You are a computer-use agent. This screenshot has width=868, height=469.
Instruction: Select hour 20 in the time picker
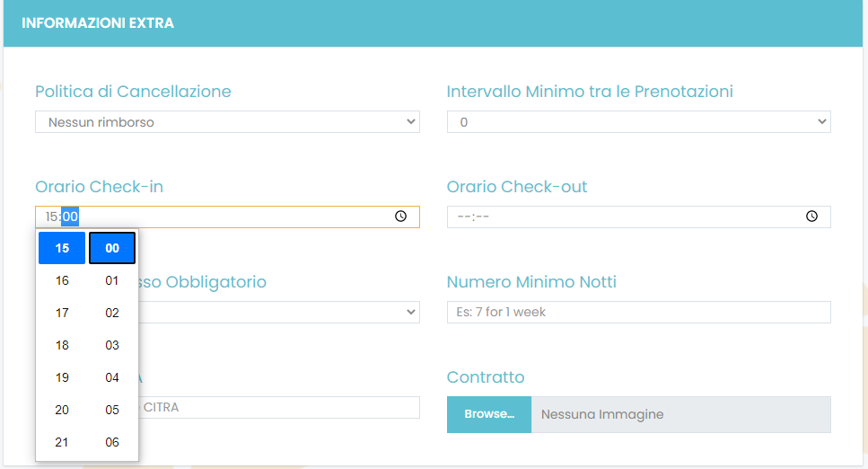click(62, 410)
